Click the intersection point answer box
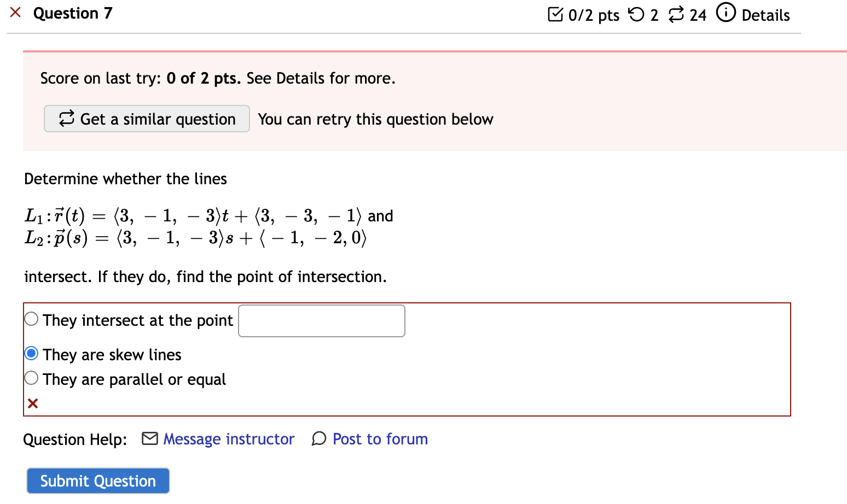 click(321, 320)
